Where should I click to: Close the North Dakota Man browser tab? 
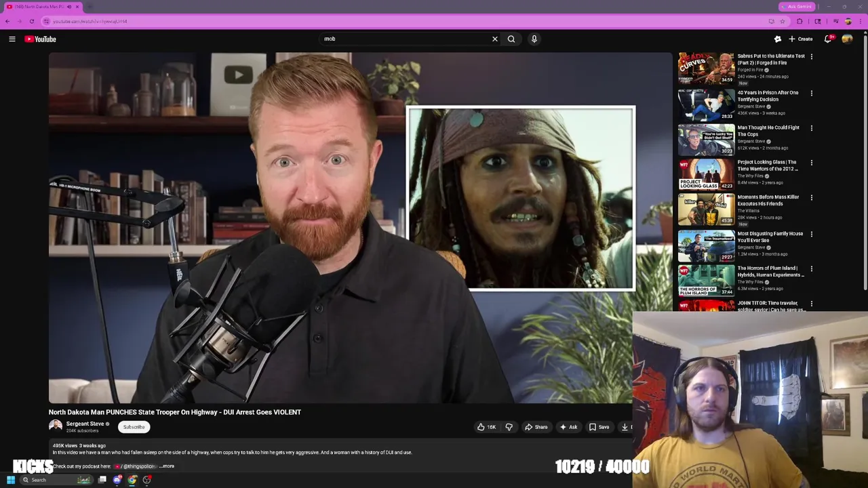77,7
